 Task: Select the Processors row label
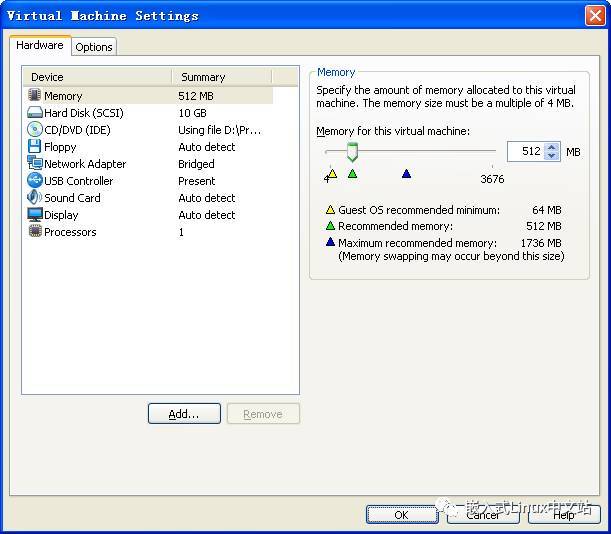(x=70, y=232)
